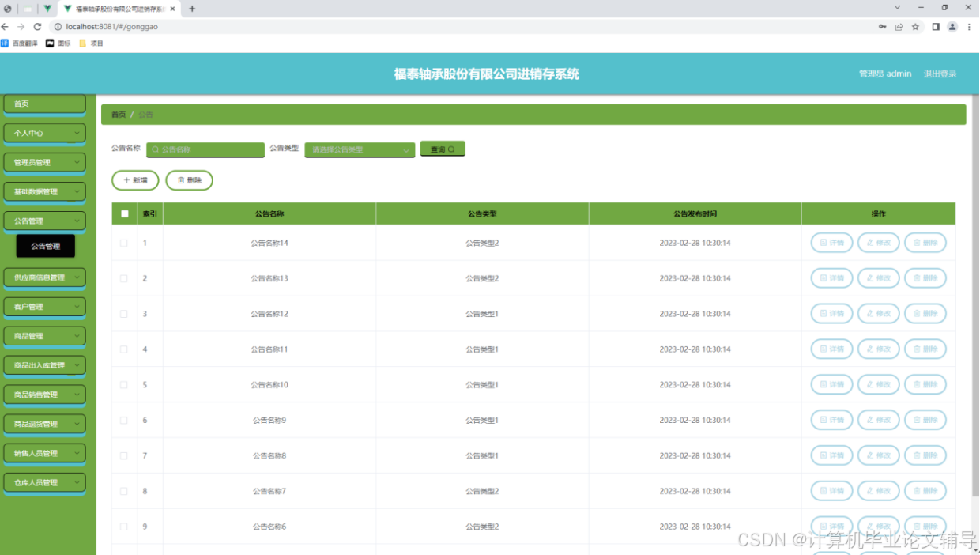The width and height of the screenshot is (980, 555).
Task: Open the browser side panel icon
Action: 936,26
